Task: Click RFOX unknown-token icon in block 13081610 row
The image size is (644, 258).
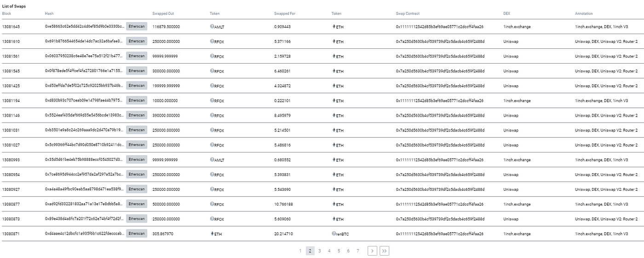Action: pyautogui.click(x=212, y=41)
